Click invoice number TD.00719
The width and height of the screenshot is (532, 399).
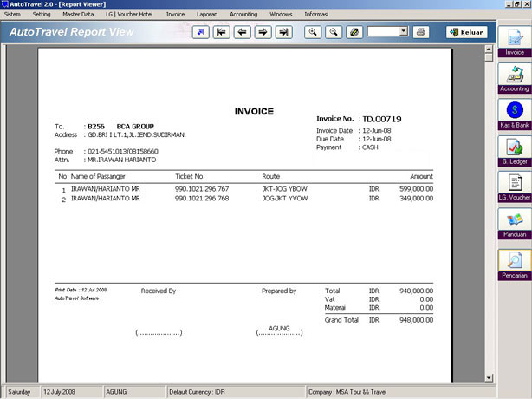click(x=382, y=119)
